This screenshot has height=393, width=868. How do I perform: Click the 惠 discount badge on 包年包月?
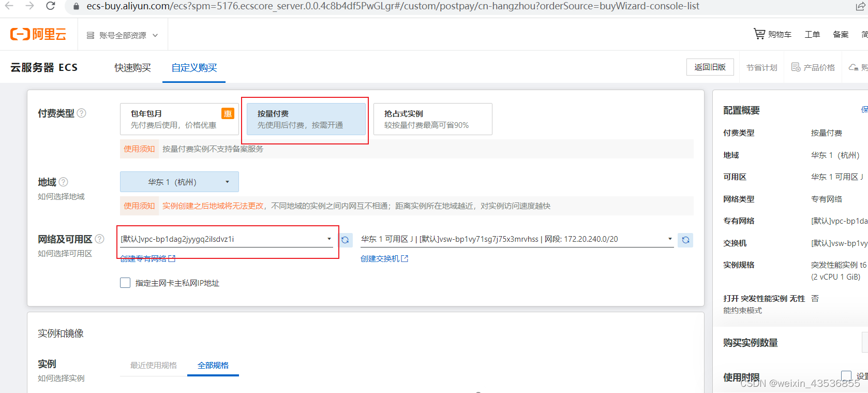point(228,113)
